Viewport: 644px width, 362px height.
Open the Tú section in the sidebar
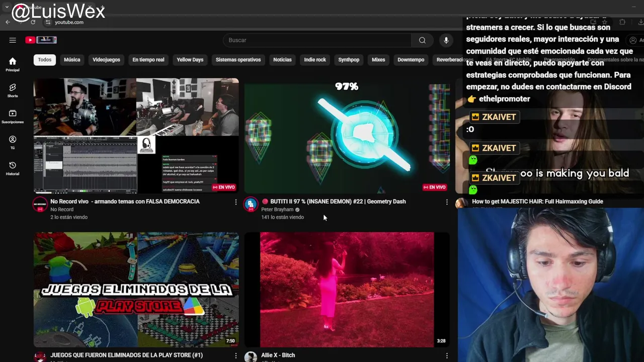pyautogui.click(x=13, y=142)
